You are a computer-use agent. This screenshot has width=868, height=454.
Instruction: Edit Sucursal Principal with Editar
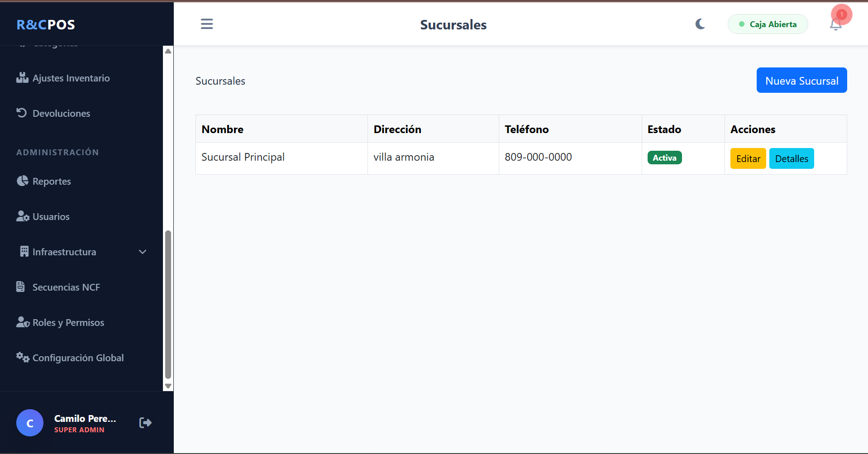pyautogui.click(x=748, y=159)
